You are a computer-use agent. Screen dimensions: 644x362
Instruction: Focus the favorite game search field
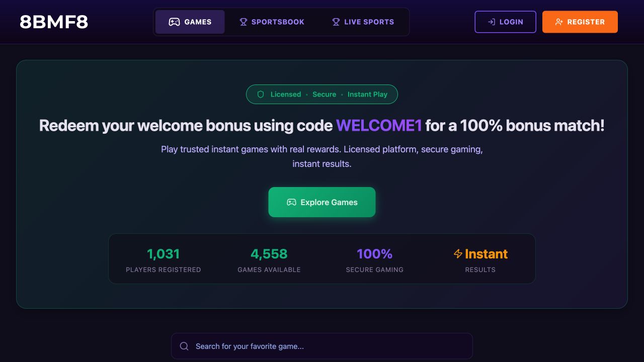coord(322,346)
